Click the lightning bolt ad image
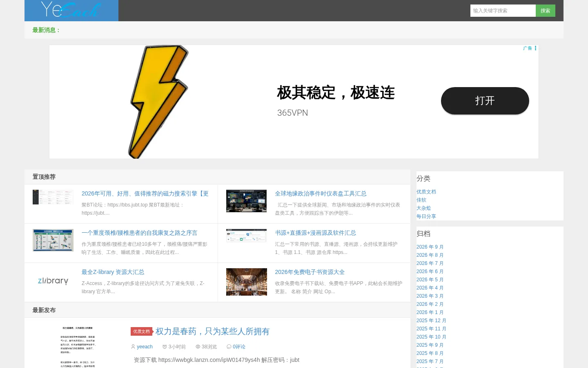This screenshot has width=588, height=368. [158, 102]
